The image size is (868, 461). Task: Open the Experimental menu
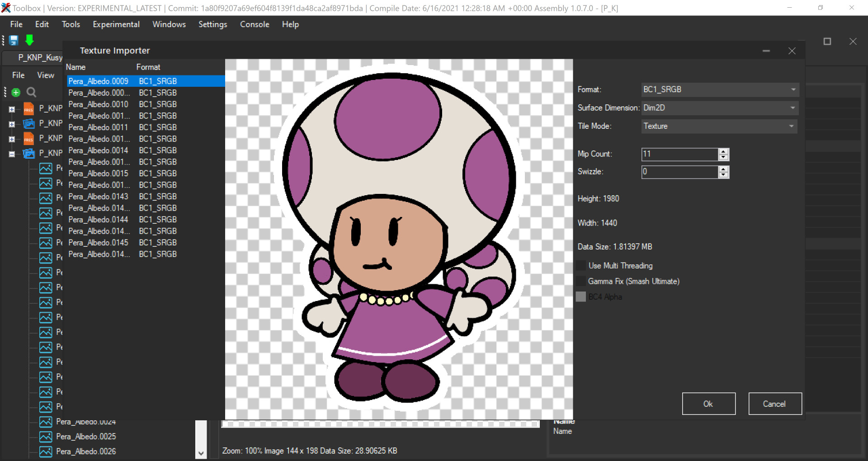(116, 24)
